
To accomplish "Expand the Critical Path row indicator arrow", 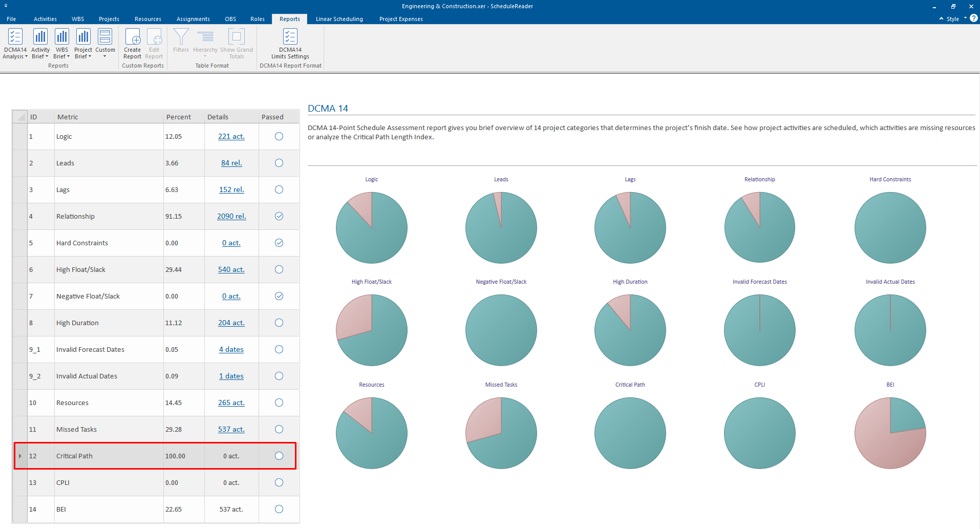I will [x=20, y=456].
